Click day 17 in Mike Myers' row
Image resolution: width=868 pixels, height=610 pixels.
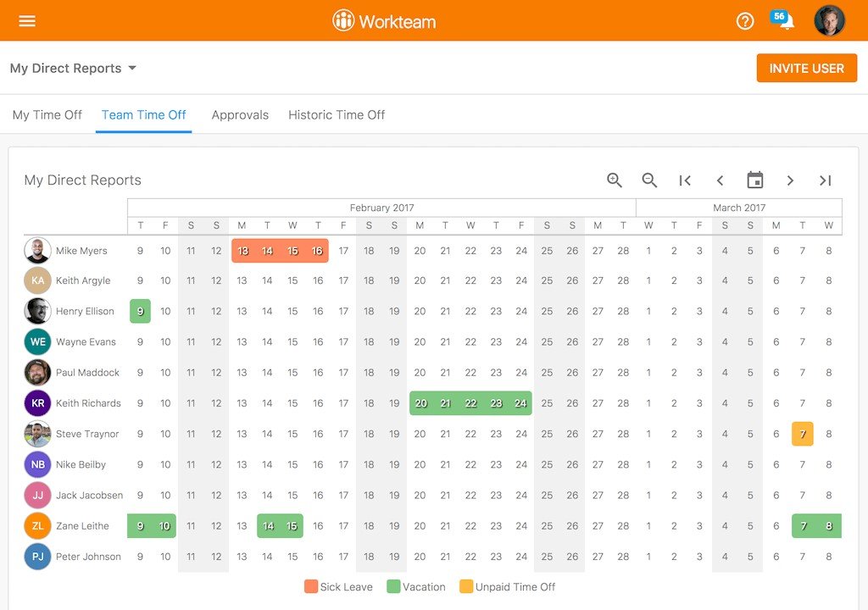(x=343, y=251)
